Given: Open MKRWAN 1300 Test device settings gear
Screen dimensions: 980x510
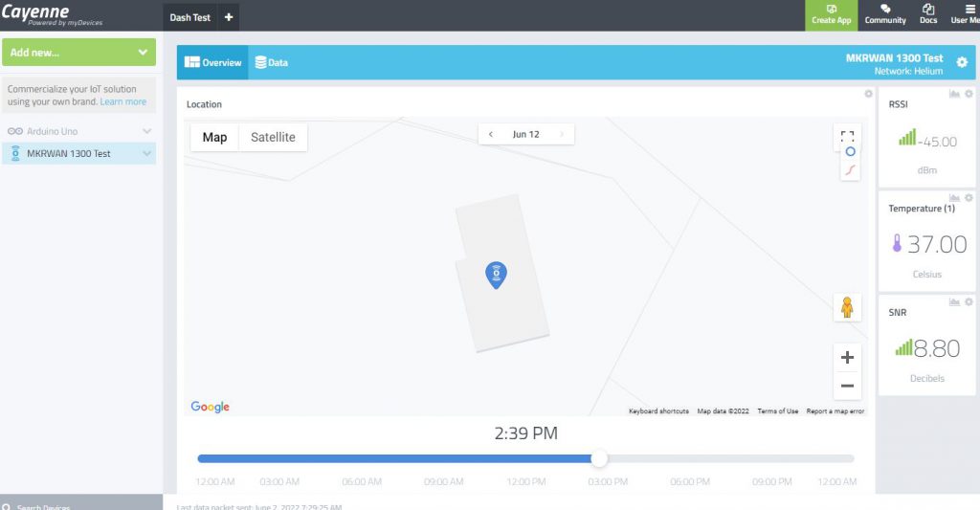Looking at the screenshot, I should 962,62.
